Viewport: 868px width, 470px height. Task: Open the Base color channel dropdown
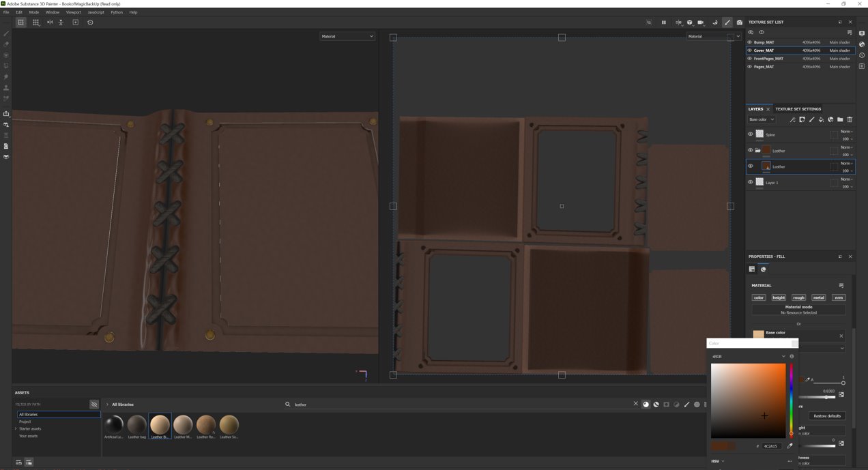pos(762,119)
